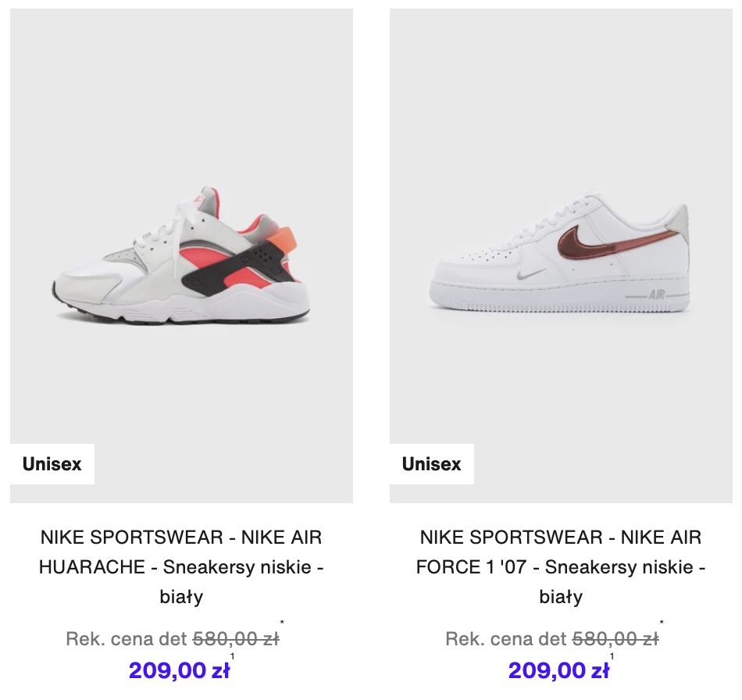The image size is (742, 700).
Task: Open the NIKE AIR FORCE 1 '07 title link
Action: 561,566
